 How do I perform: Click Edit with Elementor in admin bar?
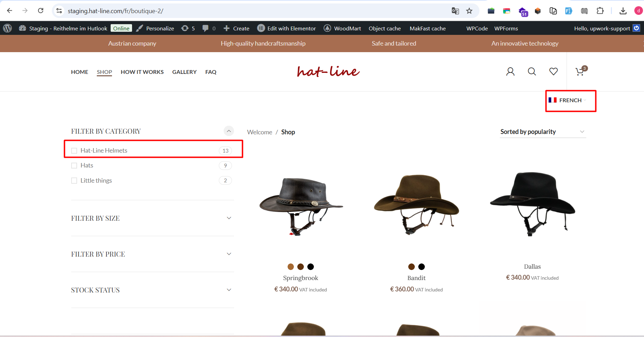point(287,28)
